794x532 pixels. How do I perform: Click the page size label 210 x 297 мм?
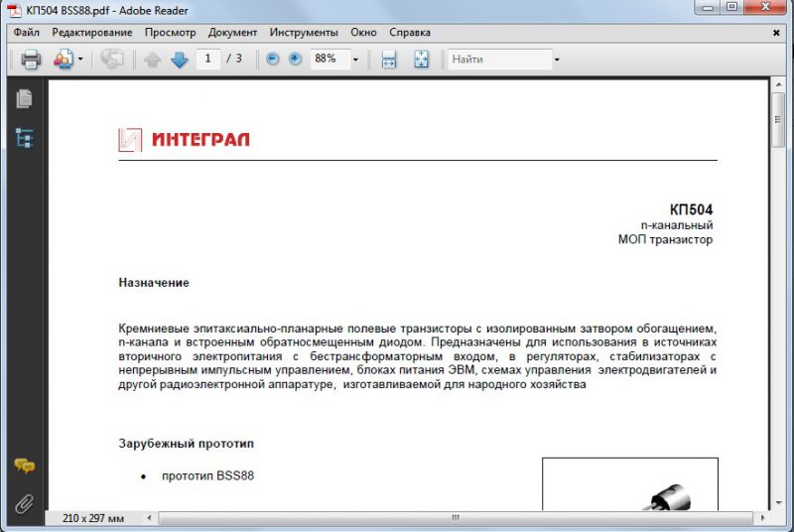click(93, 518)
